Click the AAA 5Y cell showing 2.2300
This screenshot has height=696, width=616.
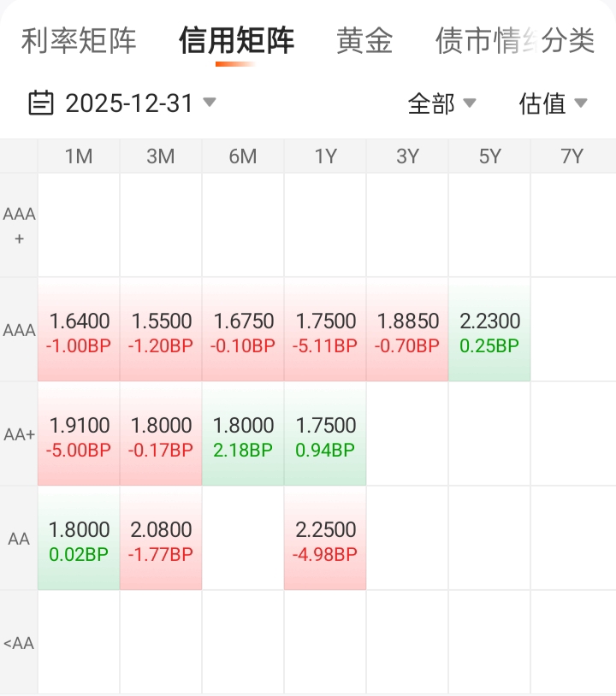pos(489,331)
